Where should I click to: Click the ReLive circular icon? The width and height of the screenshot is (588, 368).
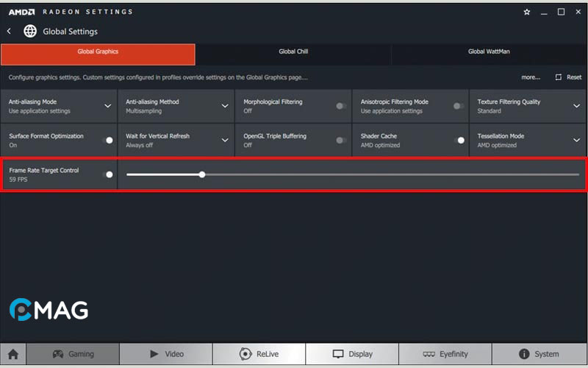245,354
